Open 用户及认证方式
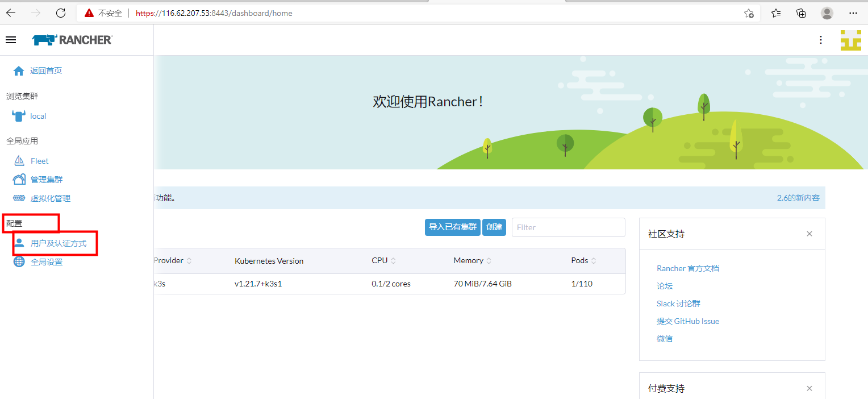This screenshot has height=399, width=868. [x=59, y=243]
